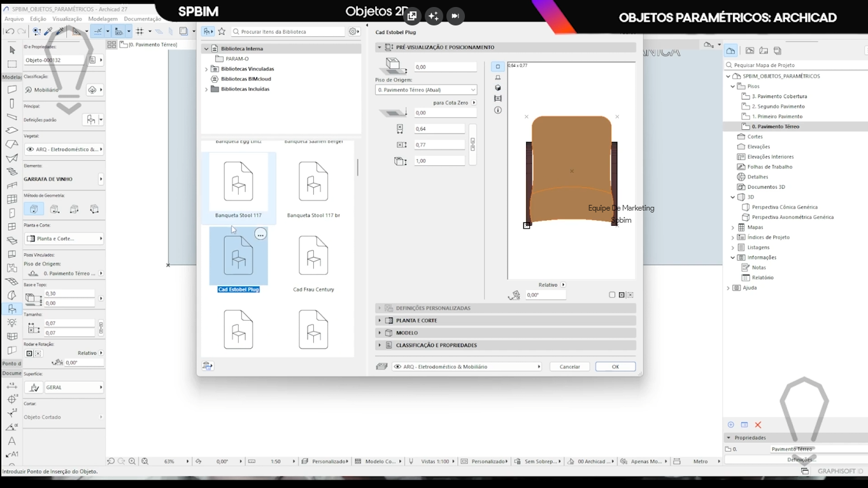Click the three-dots button on Cad Estobel Plug
Viewport: 868px width, 488px height.
(260, 235)
